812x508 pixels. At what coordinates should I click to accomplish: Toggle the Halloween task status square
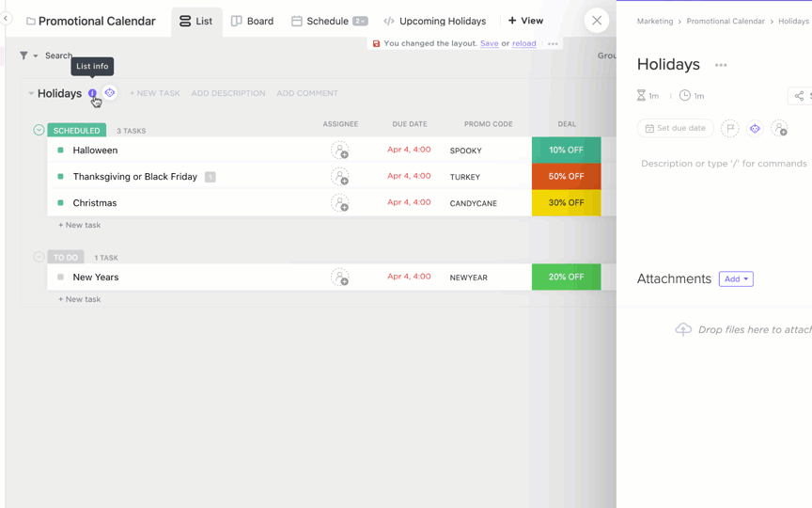pos(60,151)
